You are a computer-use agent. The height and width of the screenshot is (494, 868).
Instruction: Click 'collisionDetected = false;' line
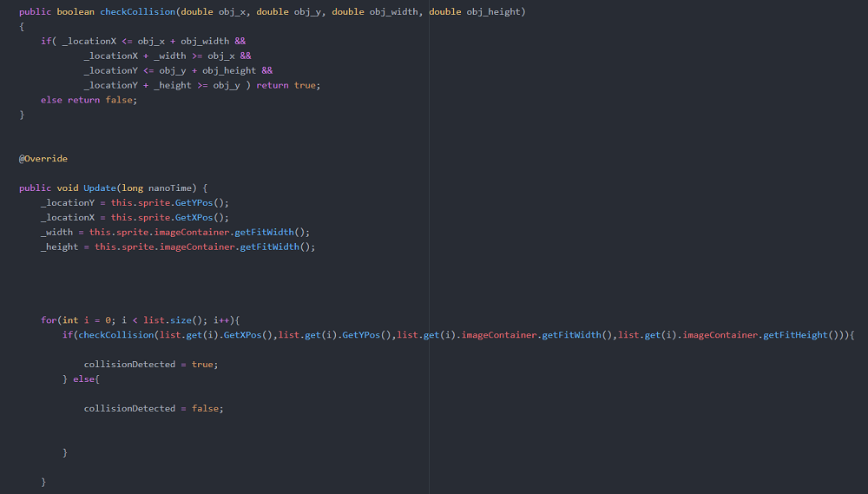click(x=154, y=408)
